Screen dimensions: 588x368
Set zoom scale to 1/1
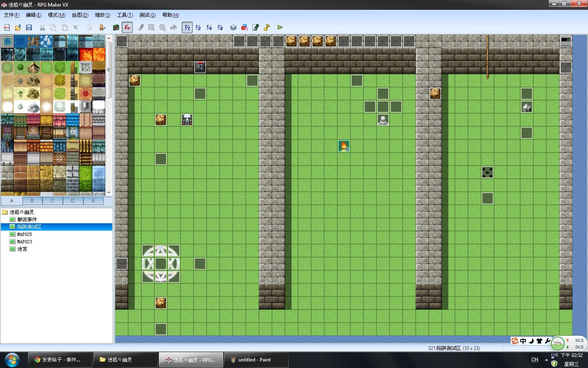187,27
